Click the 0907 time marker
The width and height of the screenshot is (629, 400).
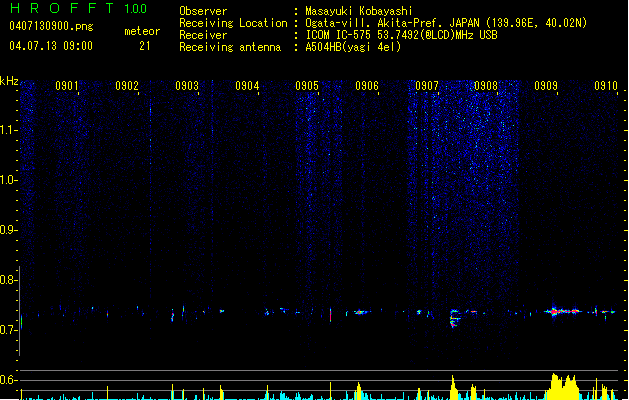click(x=427, y=86)
